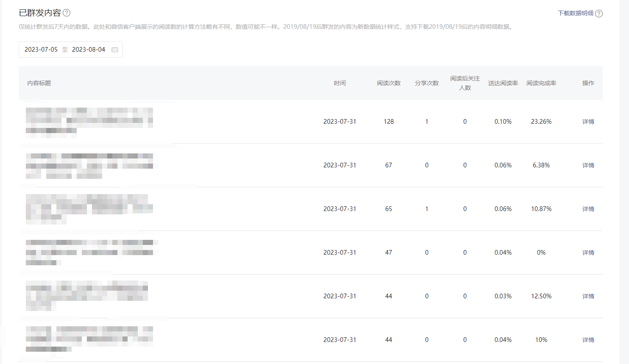Open 详情 for the row with 10% completion rate
The height and width of the screenshot is (364, 629).
pos(588,340)
